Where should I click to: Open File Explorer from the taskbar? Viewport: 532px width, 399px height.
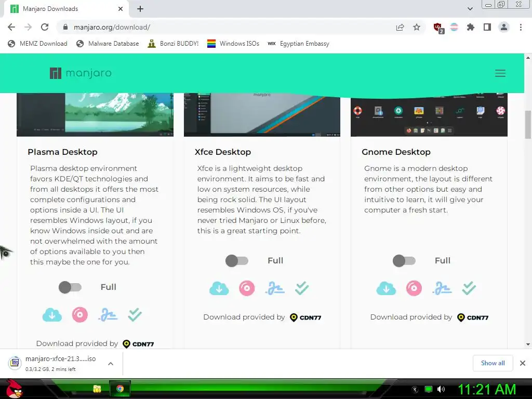[x=97, y=389]
